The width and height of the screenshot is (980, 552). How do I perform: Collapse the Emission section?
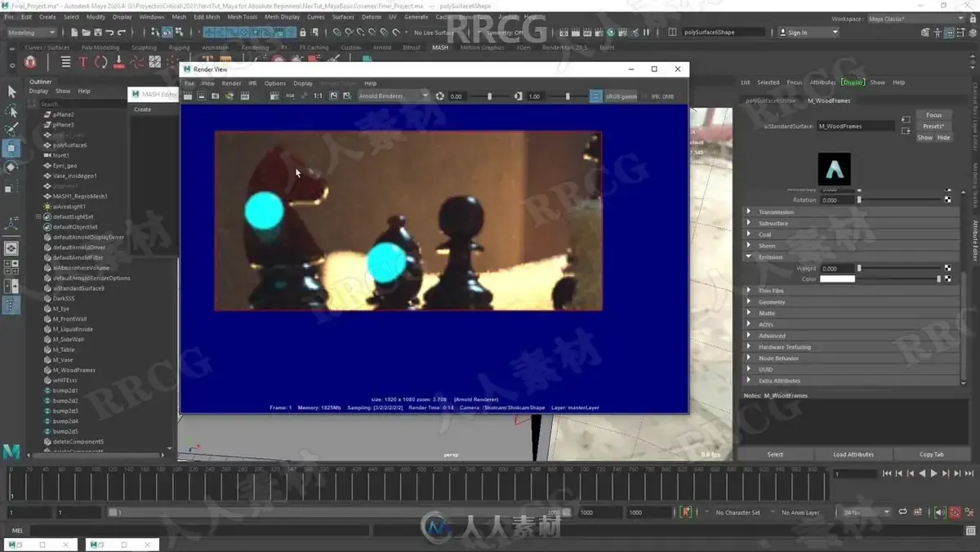pos(852,257)
